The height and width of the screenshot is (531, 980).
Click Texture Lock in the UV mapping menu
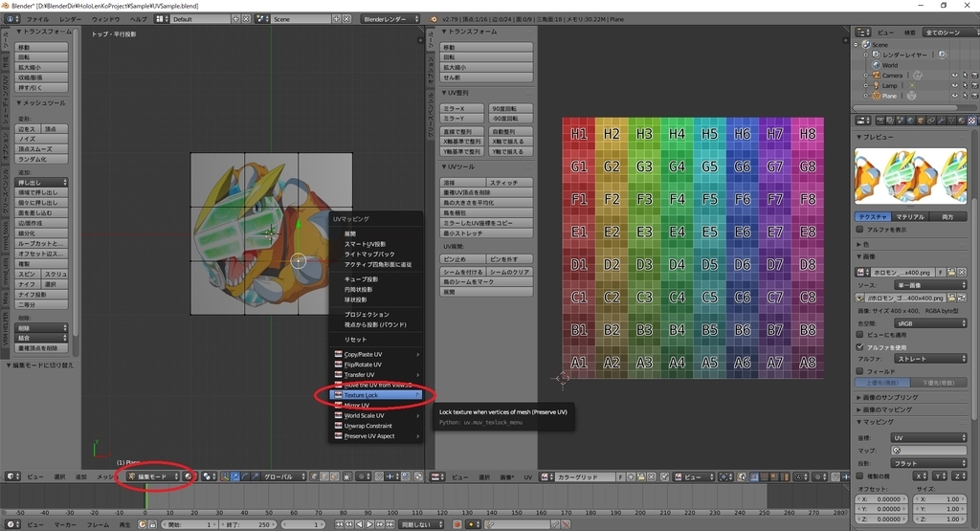pyautogui.click(x=375, y=395)
